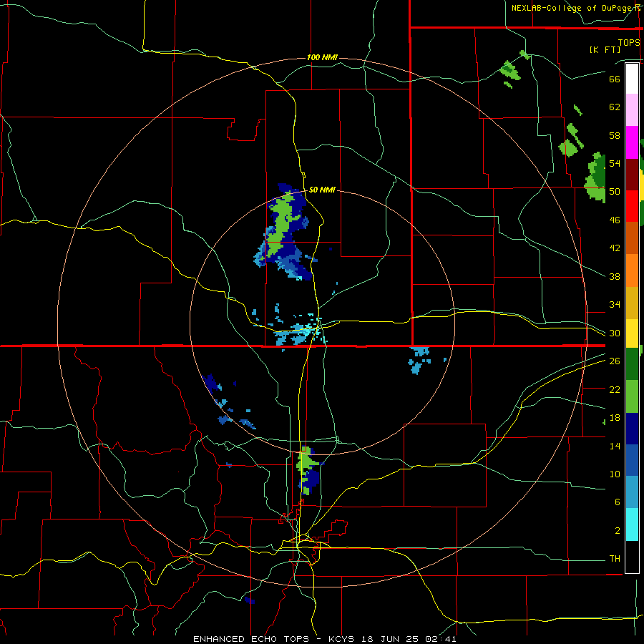Click the 34 label on the legend
The height and width of the screenshot is (644, 644).
point(615,305)
